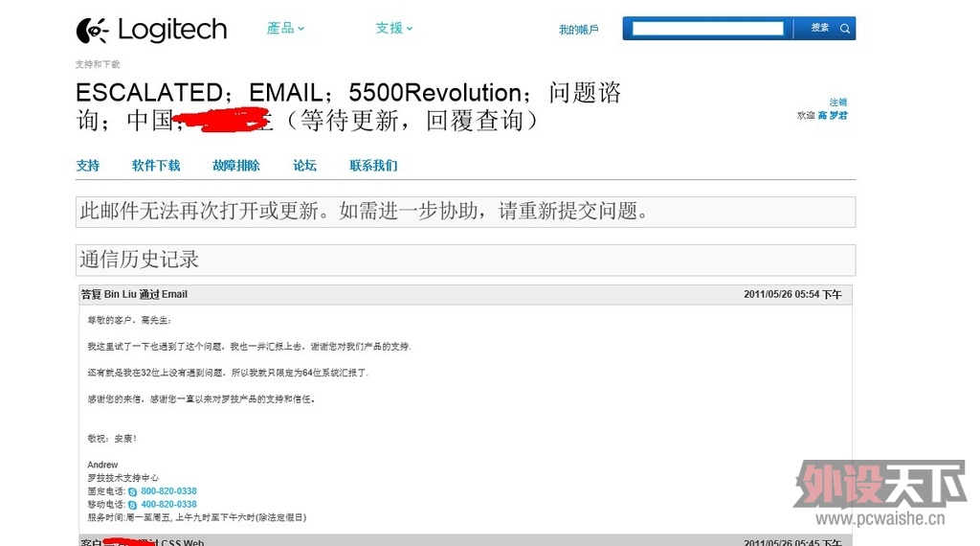Open the 產品 dropdown menu
This screenshot has height=546, width=980.
point(285,28)
